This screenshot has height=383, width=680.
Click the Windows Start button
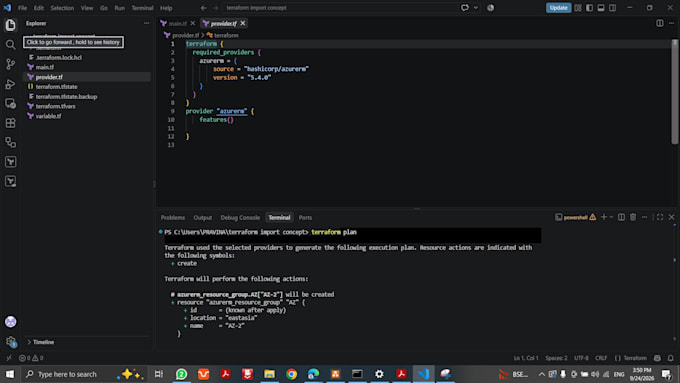(x=10, y=374)
